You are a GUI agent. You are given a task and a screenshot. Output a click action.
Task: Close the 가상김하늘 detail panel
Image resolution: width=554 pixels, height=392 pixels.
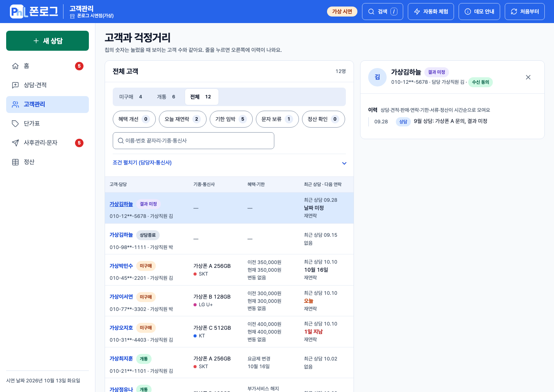(x=528, y=77)
